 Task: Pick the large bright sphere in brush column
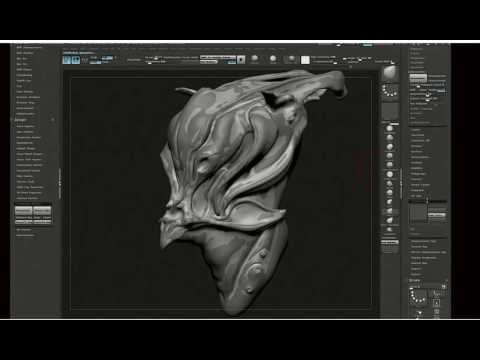coord(389,174)
